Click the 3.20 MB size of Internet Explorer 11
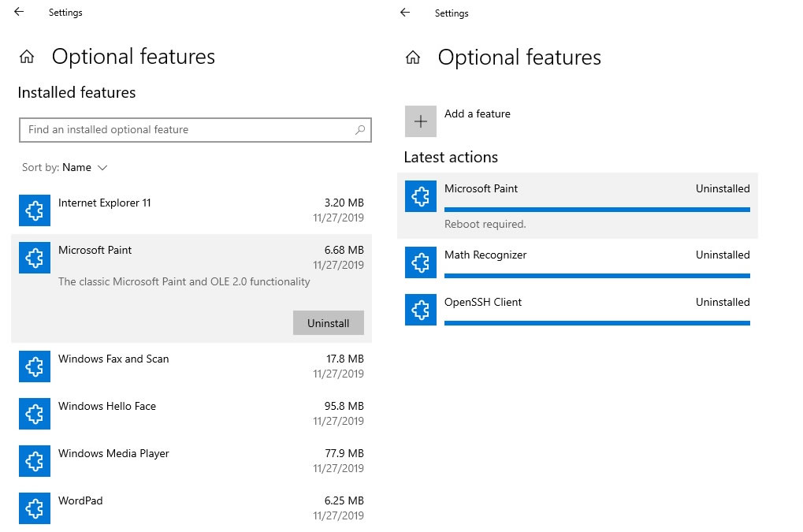This screenshot has height=532, width=803. coord(344,203)
